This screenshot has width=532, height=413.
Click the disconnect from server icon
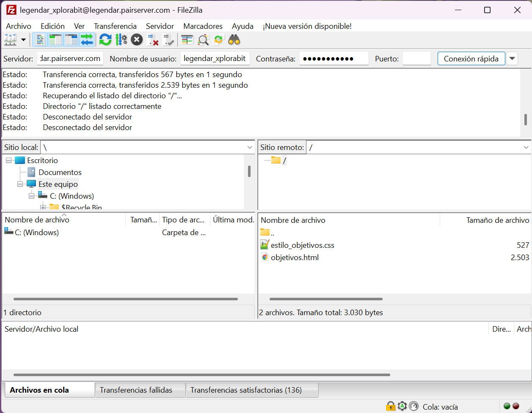click(153, 40)
